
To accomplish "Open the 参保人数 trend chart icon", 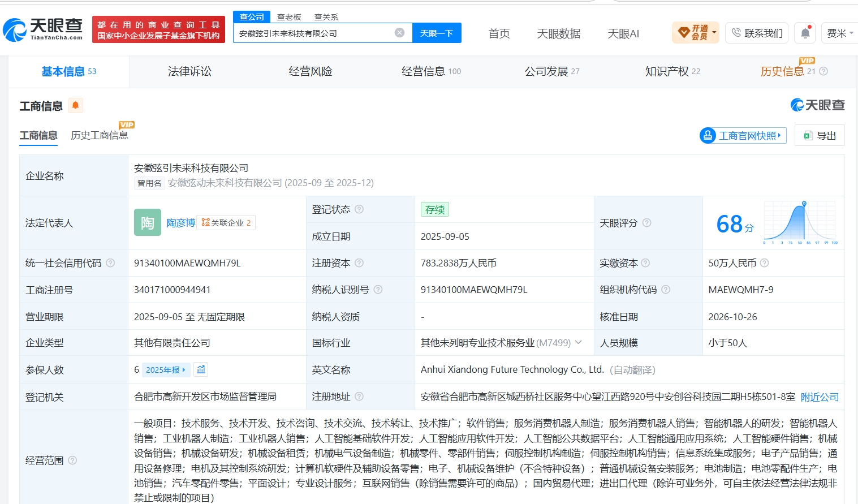I will [201, 369].
